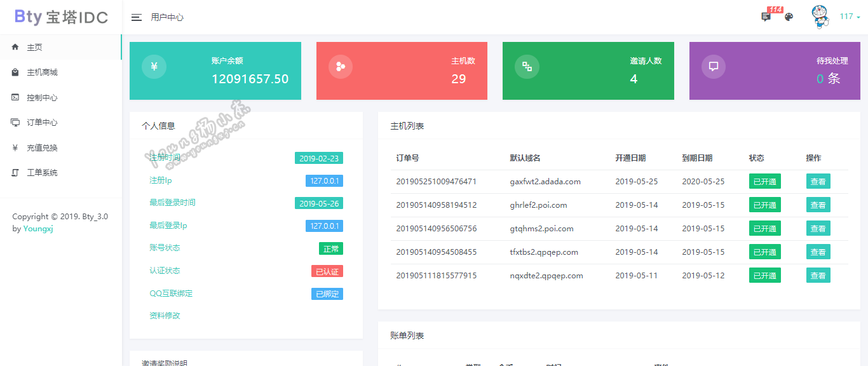Open the theme color palette icon

789,17
